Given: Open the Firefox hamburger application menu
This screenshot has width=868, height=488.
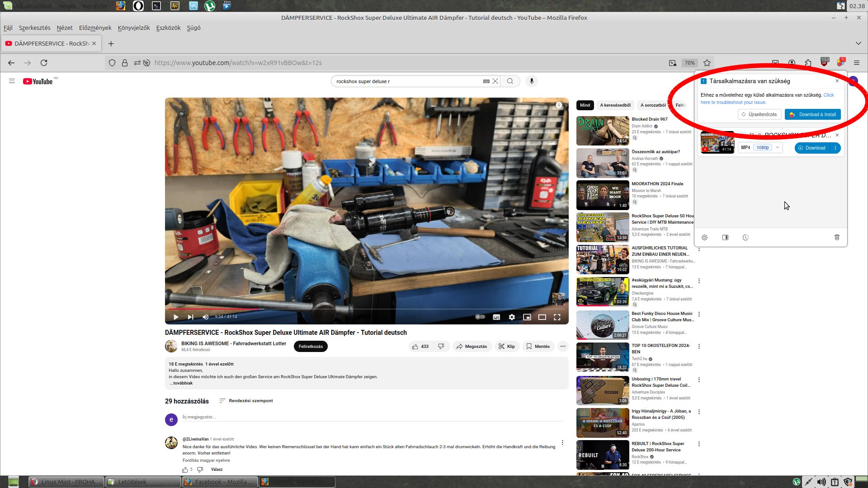Looking at the screenshot, I should (x=856, y=63).
